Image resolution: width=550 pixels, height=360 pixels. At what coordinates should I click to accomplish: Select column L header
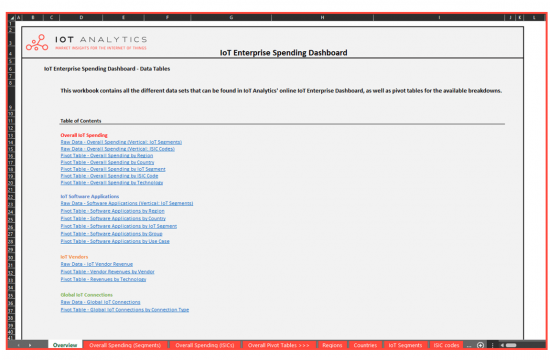tap(534, 18)
